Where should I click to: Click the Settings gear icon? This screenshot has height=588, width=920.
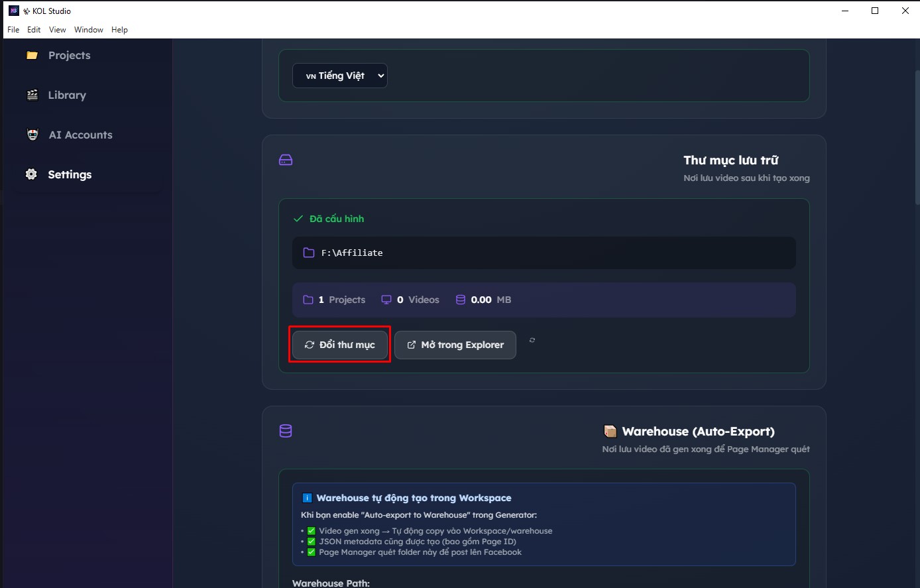point(31,175)
